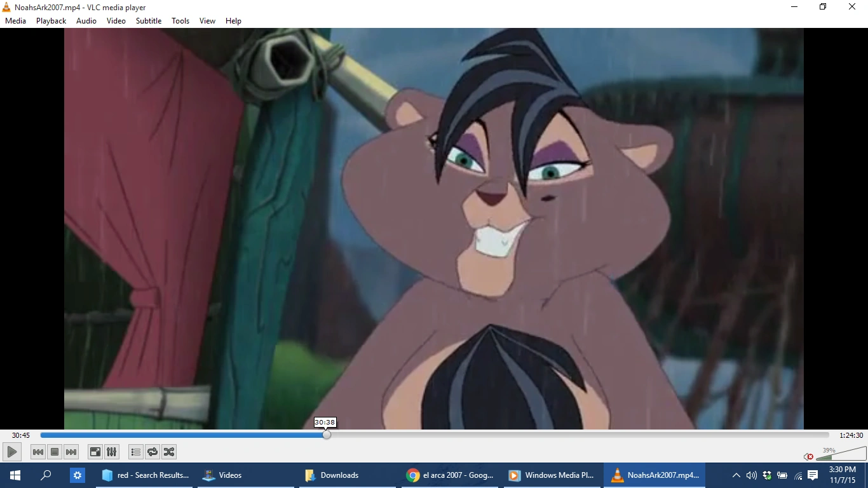This screenshot has width=868, height=488.
Task: Open the Video menu
Action: click(x=116, y=21)
